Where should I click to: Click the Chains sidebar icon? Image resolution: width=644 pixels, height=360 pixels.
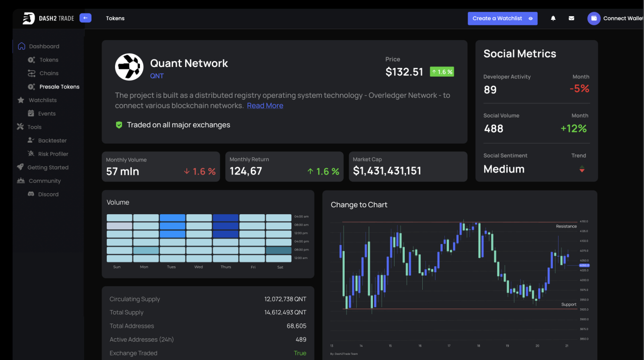(31, 73)
